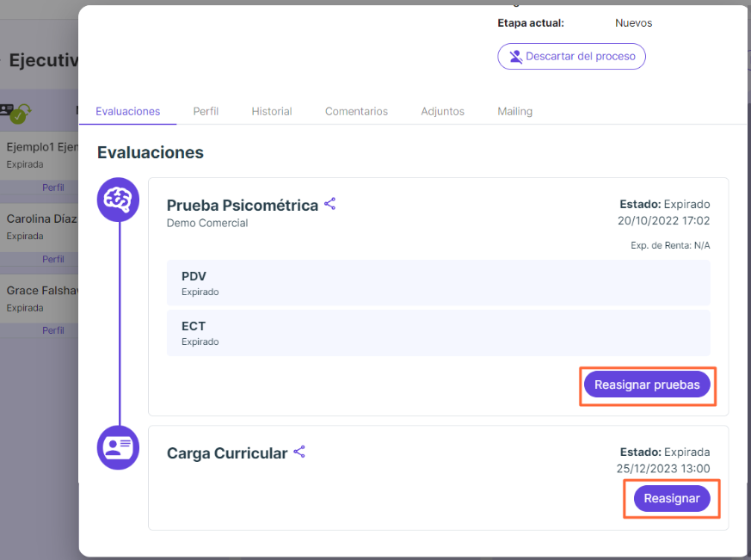Click the Etapa actual label
The width and height of the screenshot is (751, 560).
(x=531, y=23)
